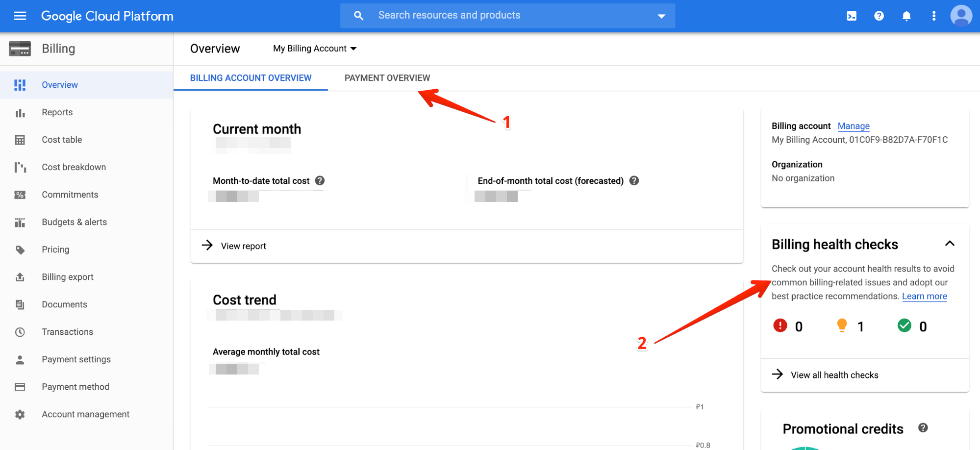Click Google Cloud Platform logo text

107,16
